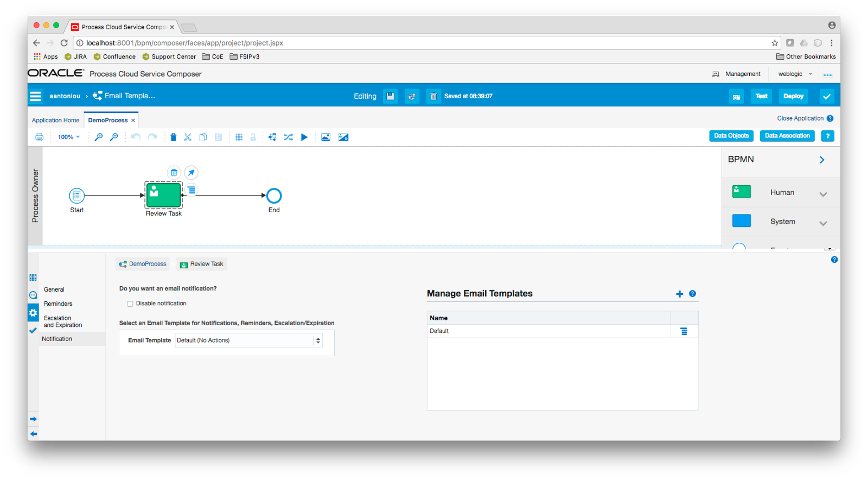Click the columns sidebar icon at top

[x=33, y=277]
